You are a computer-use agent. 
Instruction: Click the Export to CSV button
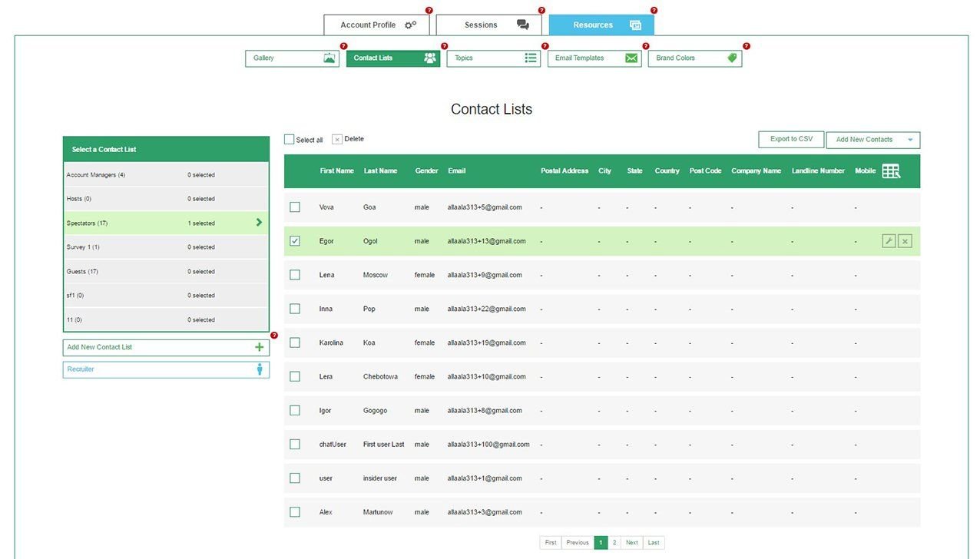click(791, 139)
